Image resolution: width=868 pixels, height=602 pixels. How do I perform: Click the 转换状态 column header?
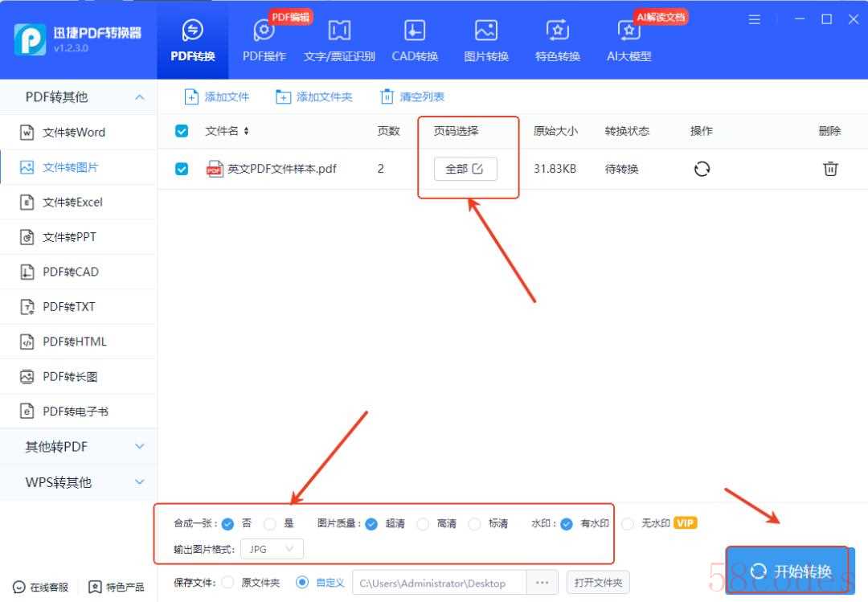(627, 131)
